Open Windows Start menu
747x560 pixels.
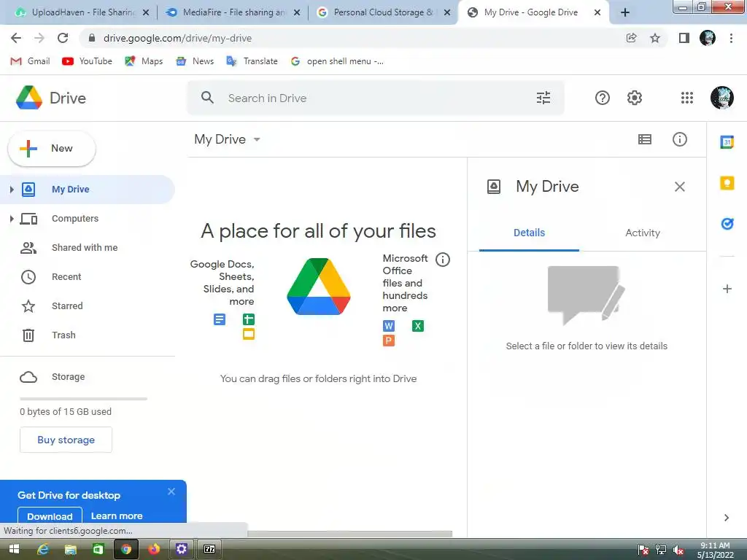tap(14, 549)
